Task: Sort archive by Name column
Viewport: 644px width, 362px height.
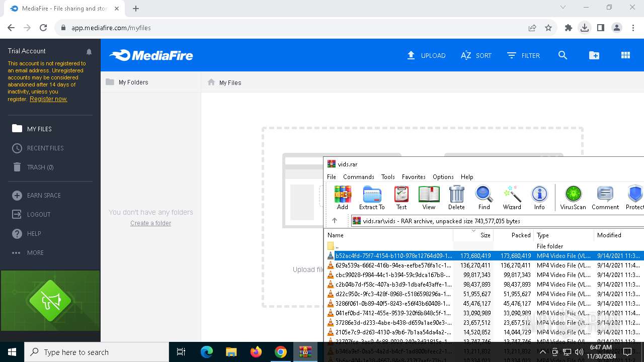Action: tap(389, 235)
